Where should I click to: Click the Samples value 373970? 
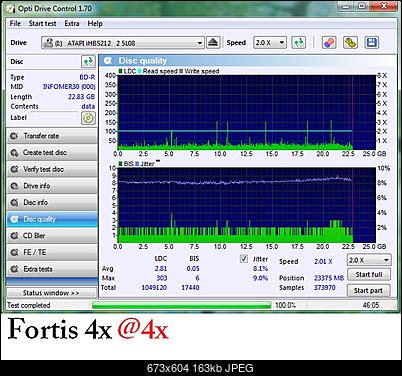325,287
